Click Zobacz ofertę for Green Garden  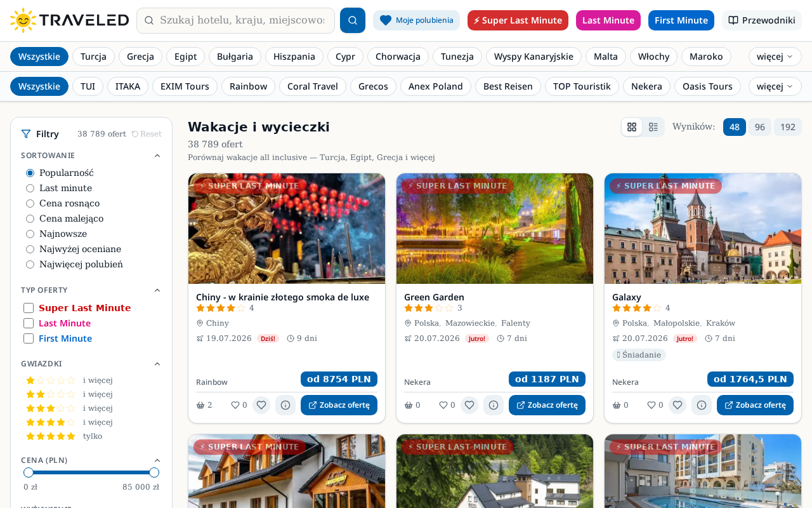(547, 405)
